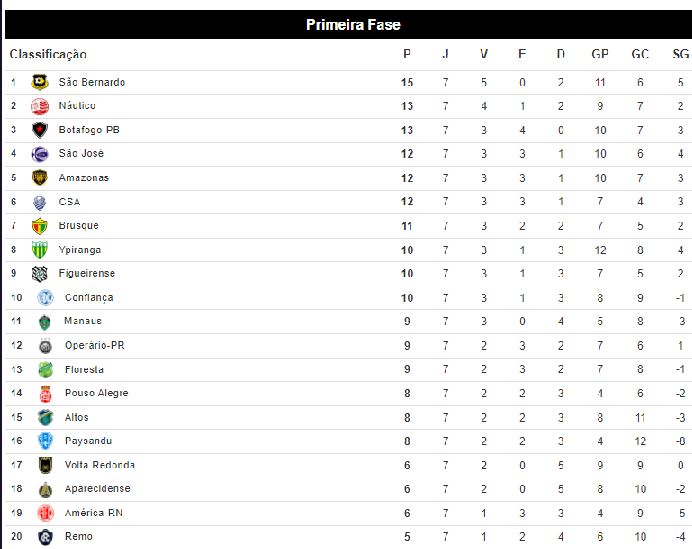This screenshot has height=549, width=692.
Task: Select the Pouso Alegre team name
Action: [96, 394]
